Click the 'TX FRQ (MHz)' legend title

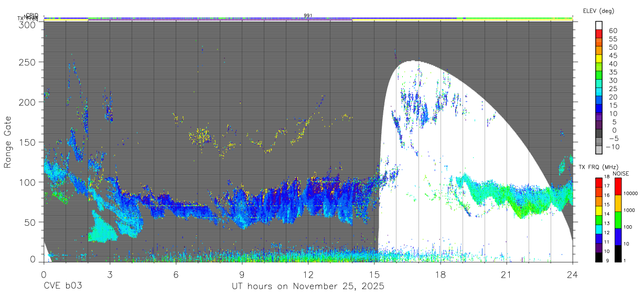coord(597,167)
